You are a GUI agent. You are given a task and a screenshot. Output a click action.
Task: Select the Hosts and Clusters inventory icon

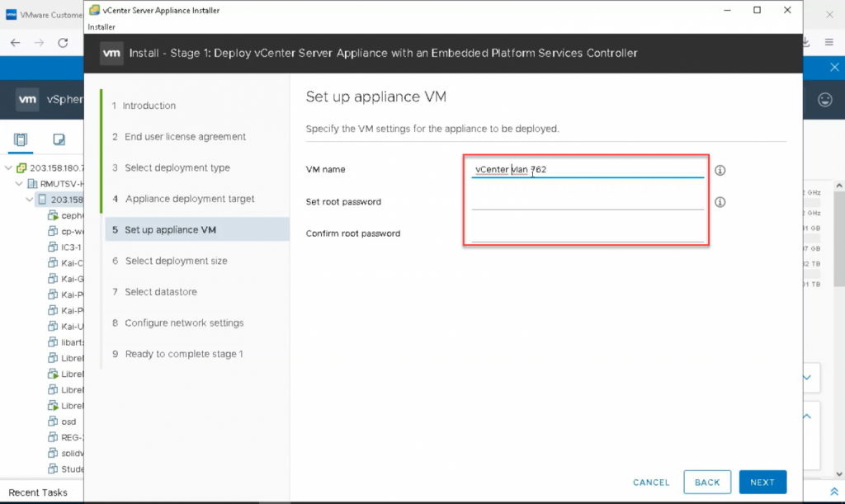tap(20, 140)
